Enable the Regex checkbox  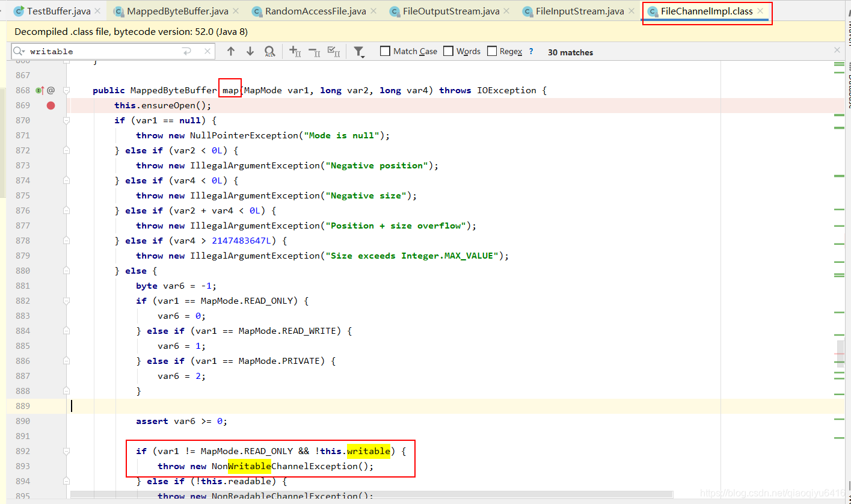[491, 51]
